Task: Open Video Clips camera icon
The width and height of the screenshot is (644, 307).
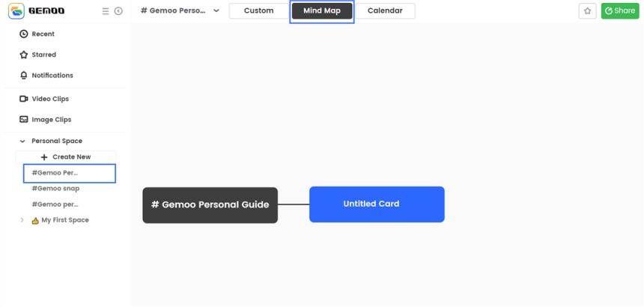Action: 23,99
